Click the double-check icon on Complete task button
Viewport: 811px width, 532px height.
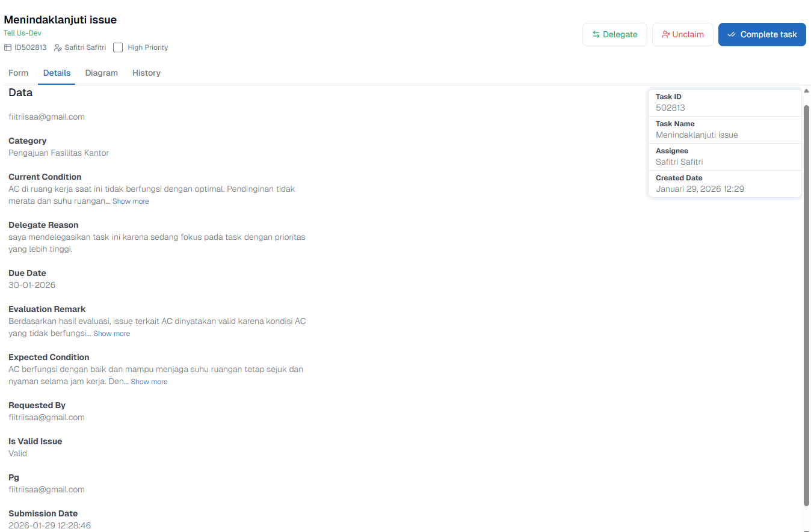click(x=732, y=34)
